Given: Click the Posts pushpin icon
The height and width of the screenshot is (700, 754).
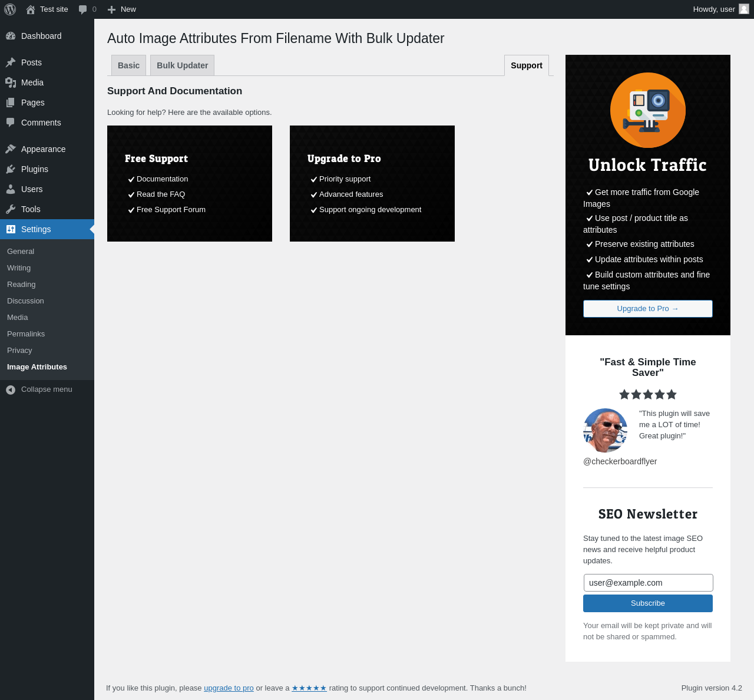Looking at the screenshot, I should pyautogui.click(x=11, y=62).
